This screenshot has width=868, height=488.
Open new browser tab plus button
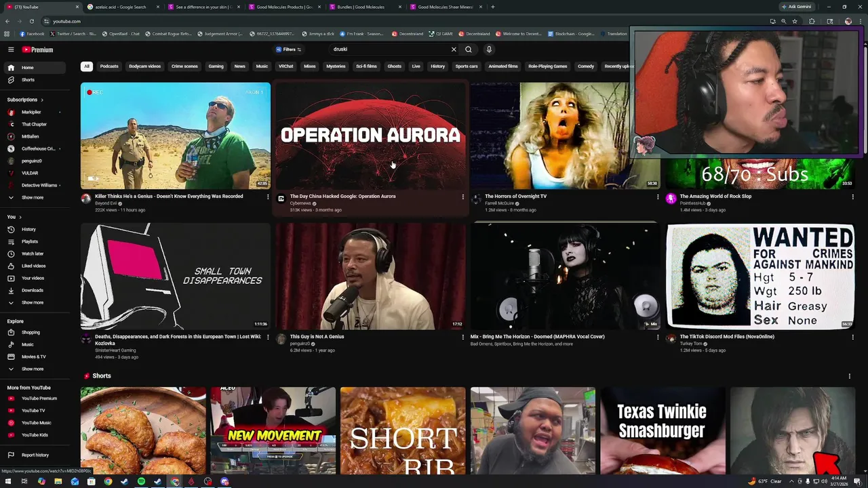coord(492,7)
